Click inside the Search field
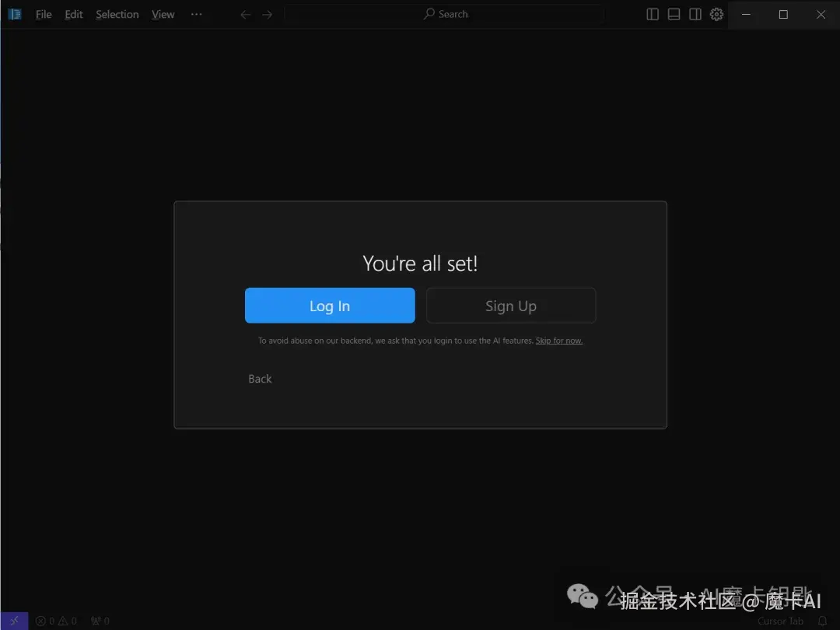Image resolution: width=840 pixels, height=630 pixels. coord(467,14)
